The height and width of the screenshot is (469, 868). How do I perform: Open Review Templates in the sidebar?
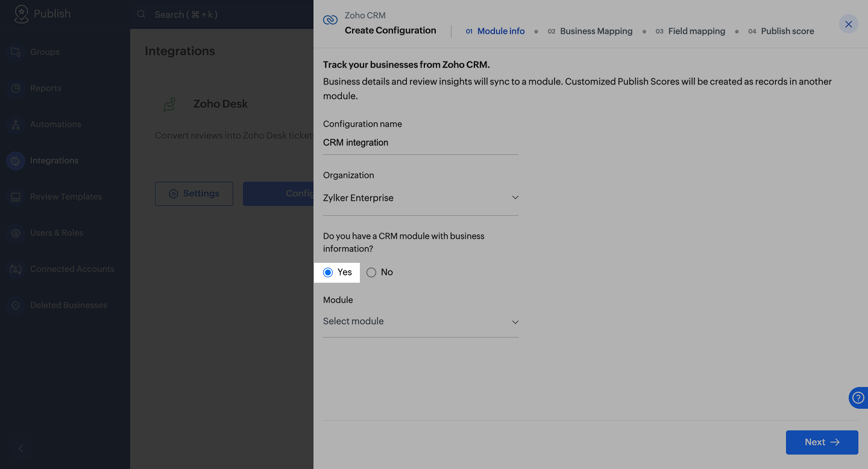tap(66, 197)
